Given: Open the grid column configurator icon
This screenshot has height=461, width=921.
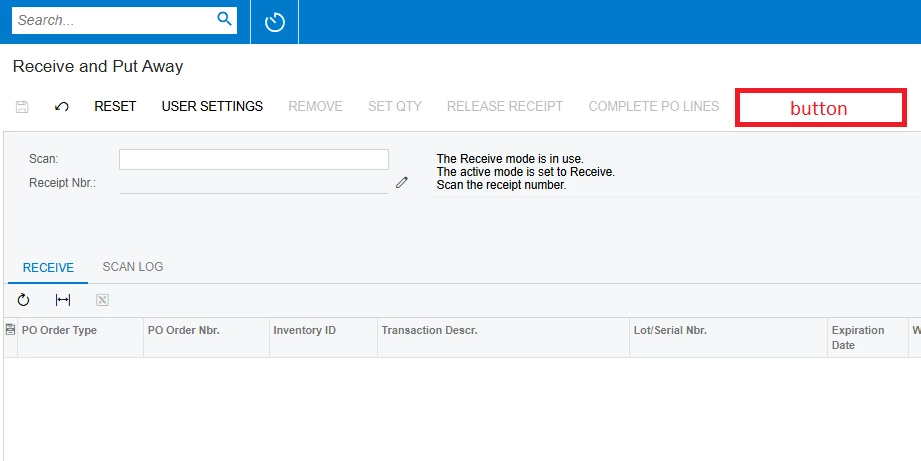Looking at the screenshot, I should coord(10,330).
